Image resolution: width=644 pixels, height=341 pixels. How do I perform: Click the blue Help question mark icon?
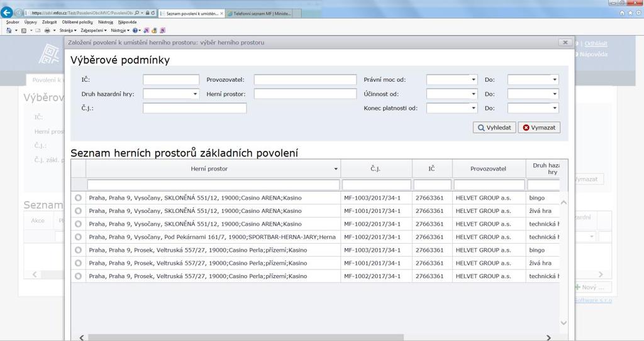coord(135,30)
